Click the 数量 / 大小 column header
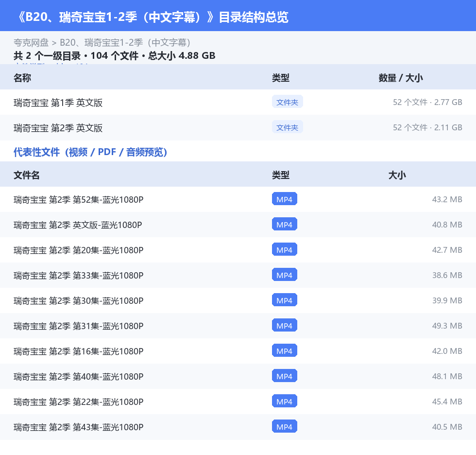This screenshot has height=455, width=476. pyautogui.click(x=401, y=78)
